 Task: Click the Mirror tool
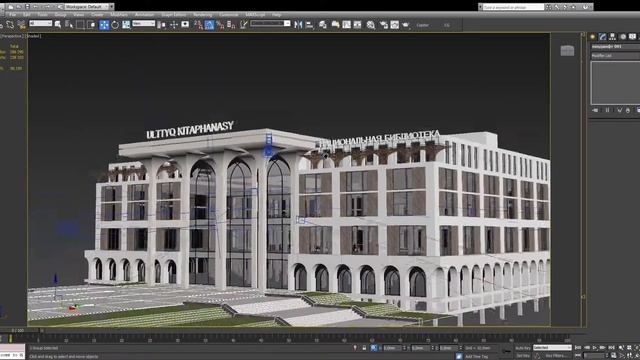tap(298, 25)
